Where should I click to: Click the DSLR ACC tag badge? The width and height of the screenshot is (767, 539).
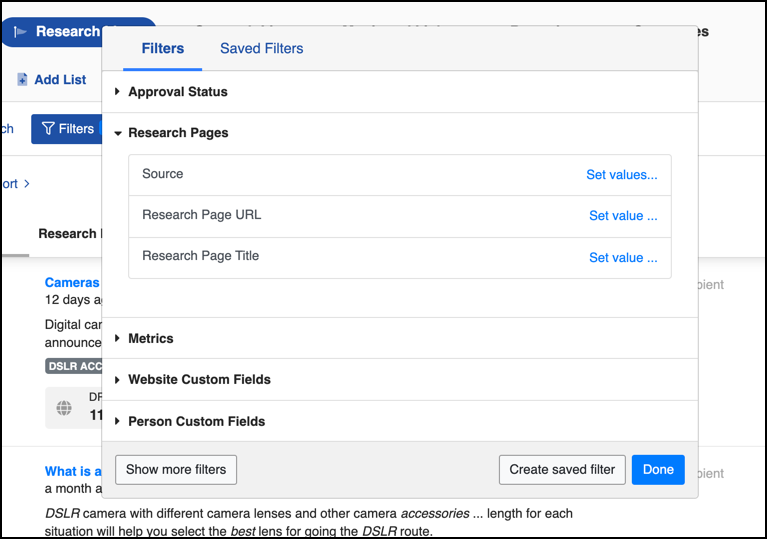click(x=75, y=366)
